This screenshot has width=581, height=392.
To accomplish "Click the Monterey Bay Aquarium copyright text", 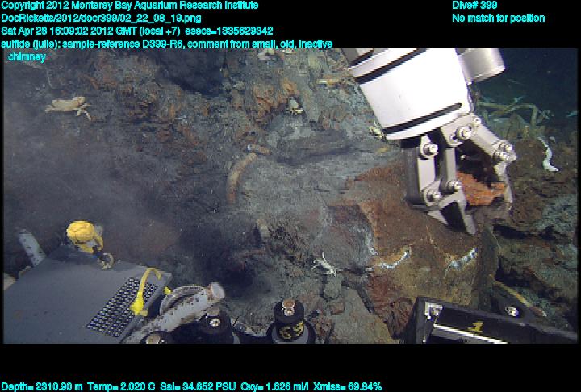I will (129, 6).
